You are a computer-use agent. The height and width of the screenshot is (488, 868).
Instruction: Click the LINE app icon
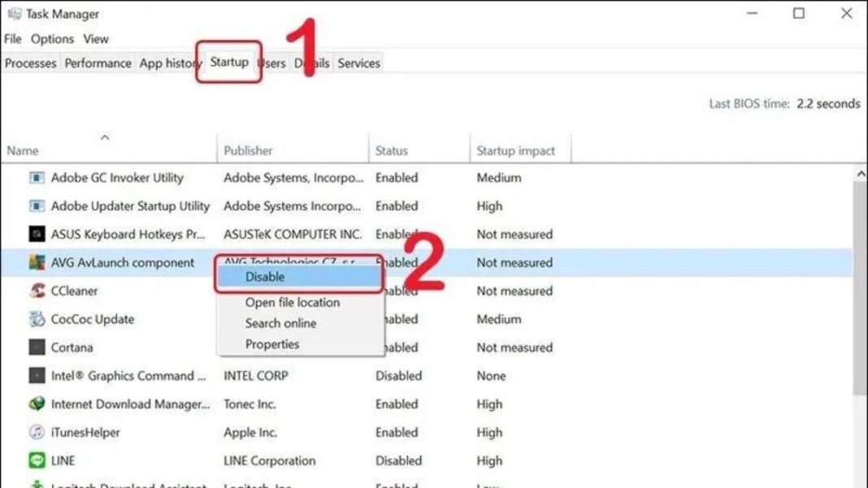tap(37, 460)
